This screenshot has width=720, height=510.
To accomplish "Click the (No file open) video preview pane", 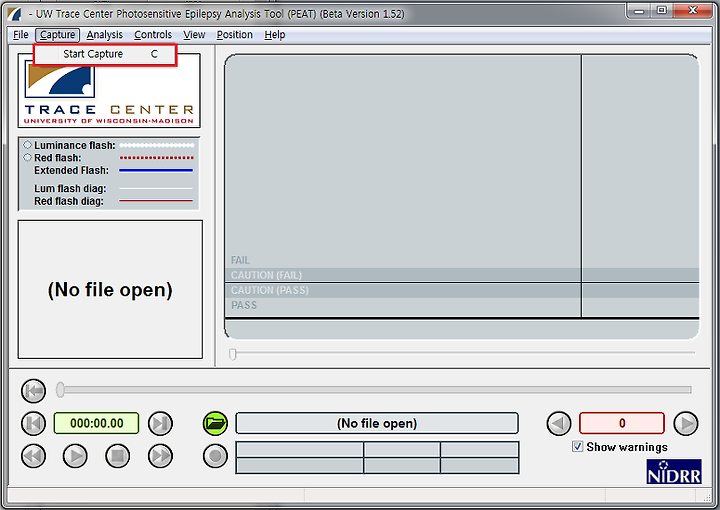I will 110,290.
